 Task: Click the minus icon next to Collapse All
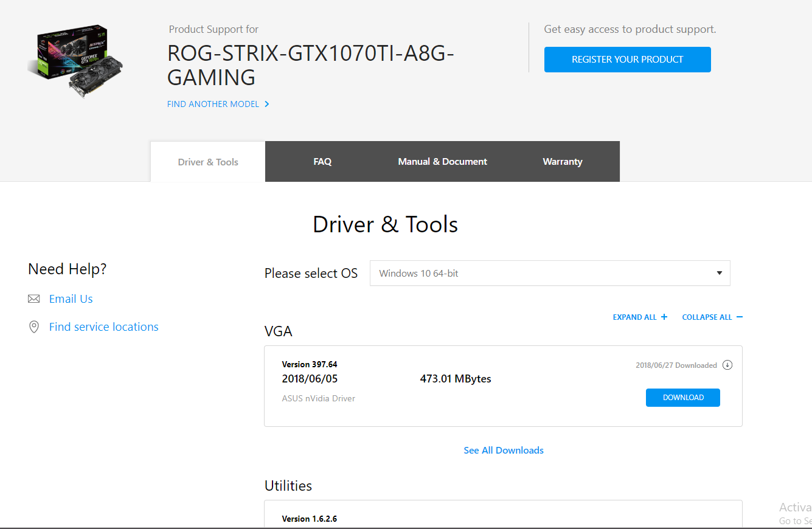739,317
